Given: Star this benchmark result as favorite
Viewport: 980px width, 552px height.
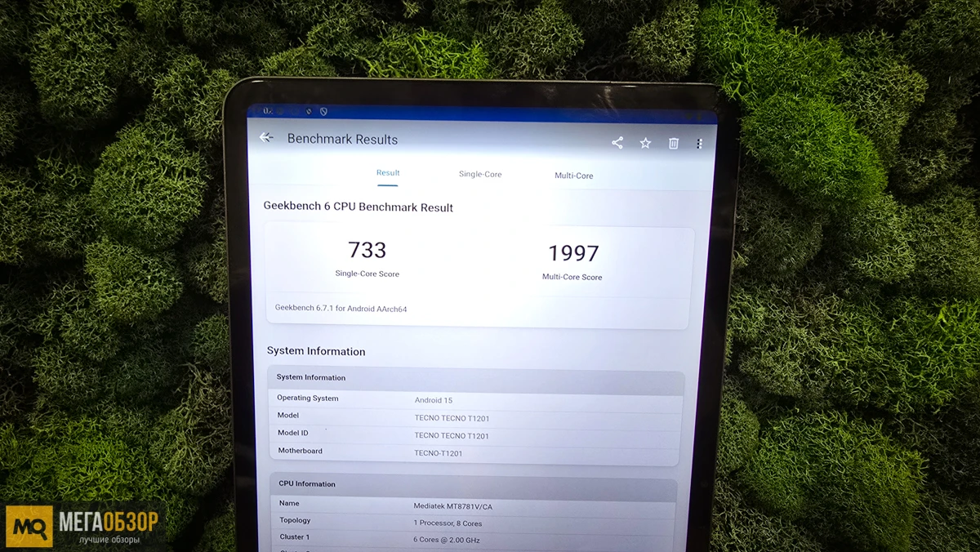Looking at the screenshot, I should 645,143.
